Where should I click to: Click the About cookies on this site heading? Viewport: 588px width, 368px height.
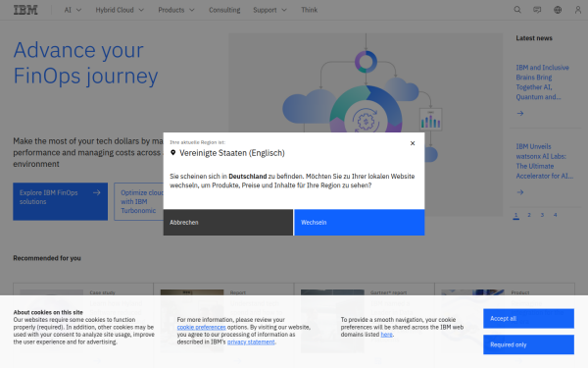click(48, 312)
